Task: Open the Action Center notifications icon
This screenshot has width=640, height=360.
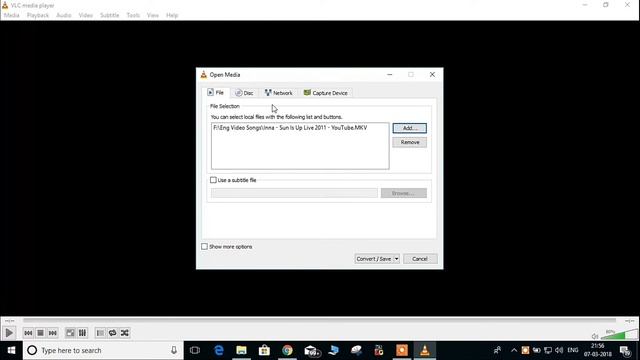Action: pyautogui.click(x=625, y=351)
